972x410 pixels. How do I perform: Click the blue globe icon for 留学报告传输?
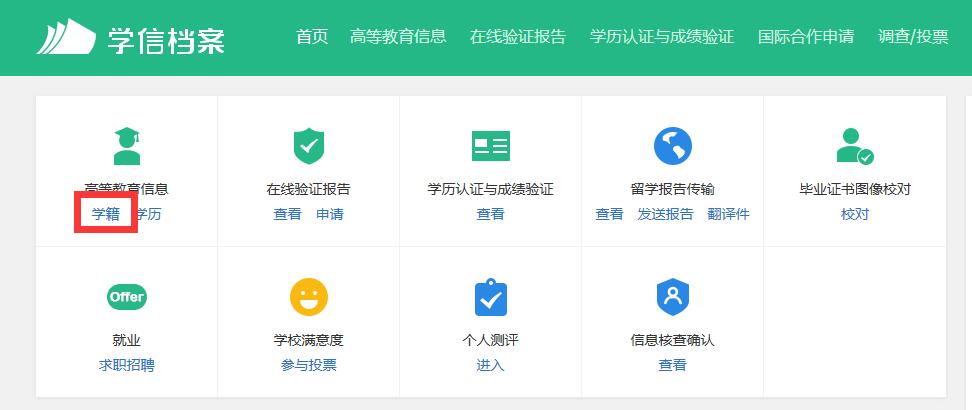[x=672, y=146]
